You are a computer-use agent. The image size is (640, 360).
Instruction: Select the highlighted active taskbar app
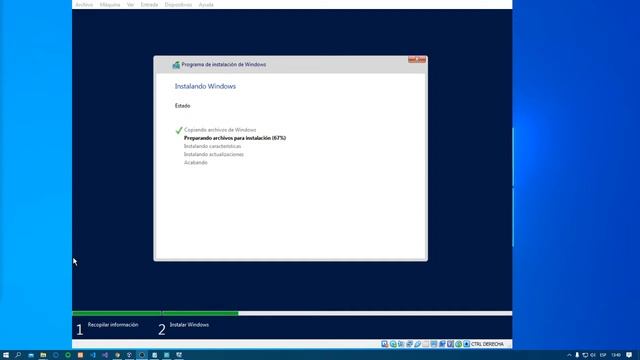pos(142,355)
